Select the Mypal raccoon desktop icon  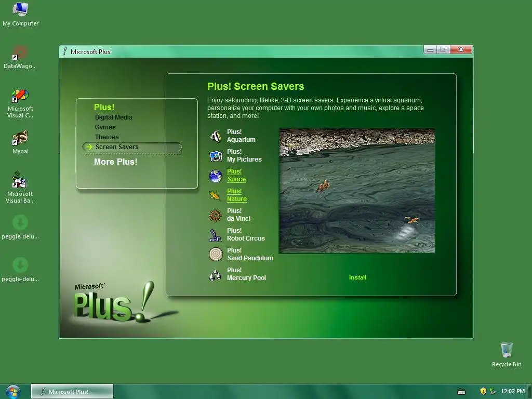click(20, 142)
